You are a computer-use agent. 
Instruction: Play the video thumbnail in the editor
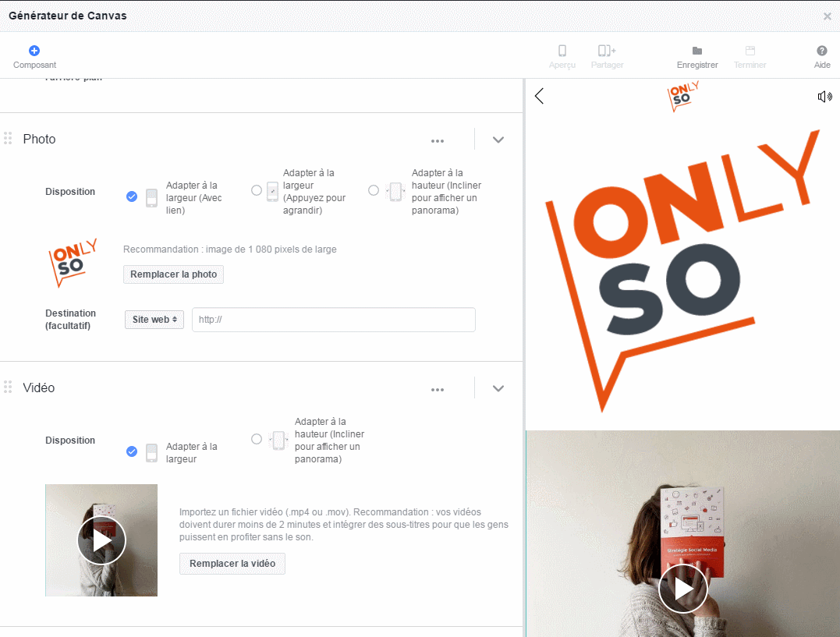pyautogui.click(x=102, y=540)
